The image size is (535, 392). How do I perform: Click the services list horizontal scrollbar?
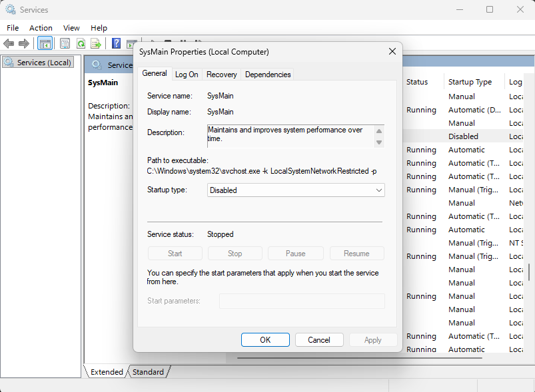(360, 358)
